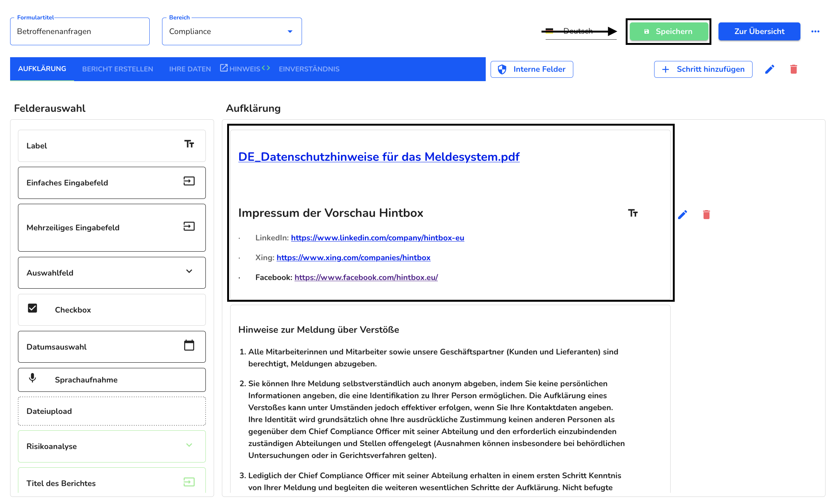This screenshot has width=833, height=504.
Task: Click the code brackets icon after HINWEIS
Action: tap(266, 68)
